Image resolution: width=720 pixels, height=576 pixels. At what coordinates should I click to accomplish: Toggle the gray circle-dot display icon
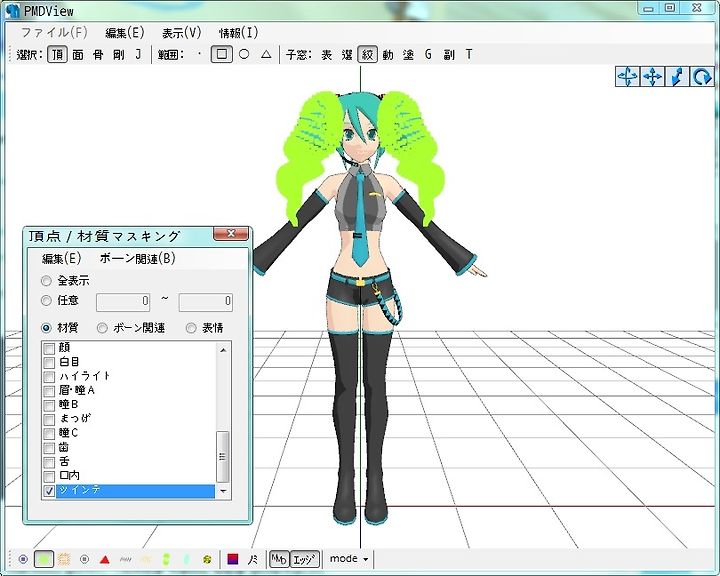click(84, 559)
